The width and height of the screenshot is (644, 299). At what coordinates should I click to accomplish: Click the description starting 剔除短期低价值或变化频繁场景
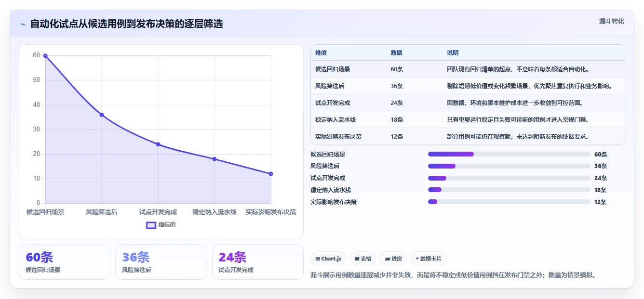[x=531, y=86]
